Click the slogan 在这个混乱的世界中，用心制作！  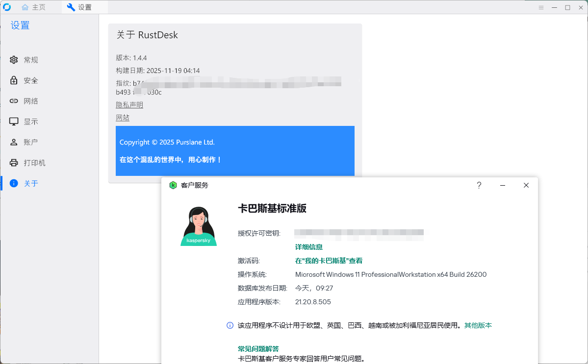(171, 160)
